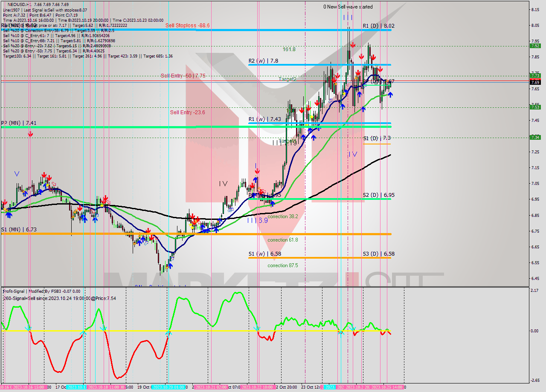Select the cyan '2023.10.20 01:00' time marker
546x392 pixels.
coord(168,387)
